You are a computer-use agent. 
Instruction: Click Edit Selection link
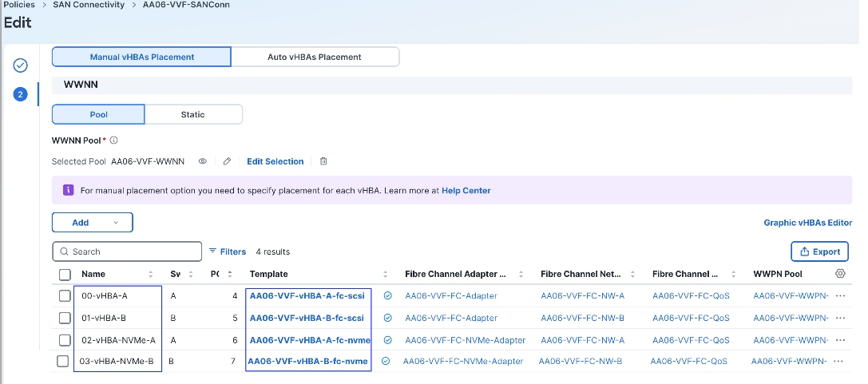[x=275, y=161]
